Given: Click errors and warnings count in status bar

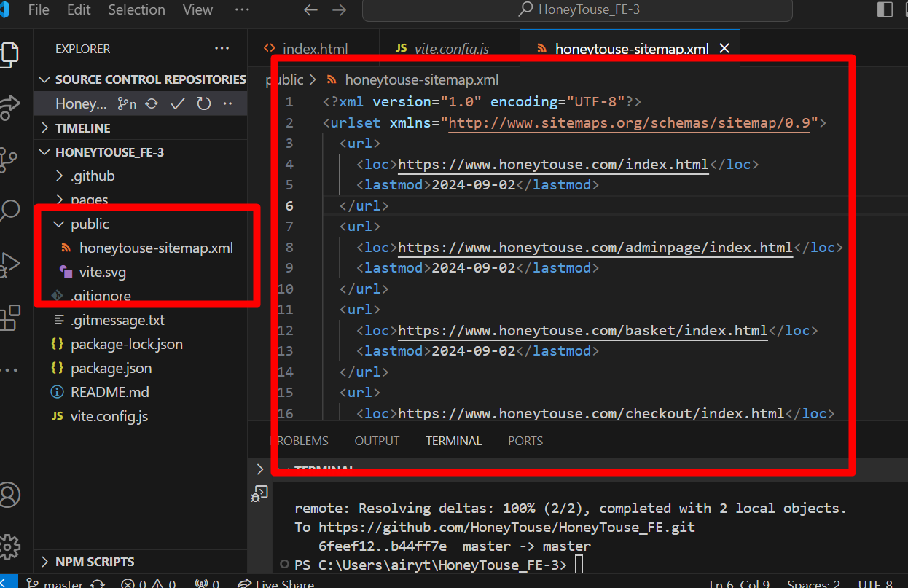Looking at the screenshot, I should [149, 584].
